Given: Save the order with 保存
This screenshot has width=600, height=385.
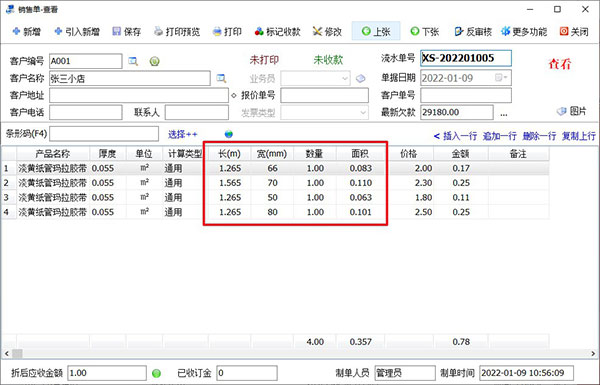Looking at the screenshot, I should point(127,31).
